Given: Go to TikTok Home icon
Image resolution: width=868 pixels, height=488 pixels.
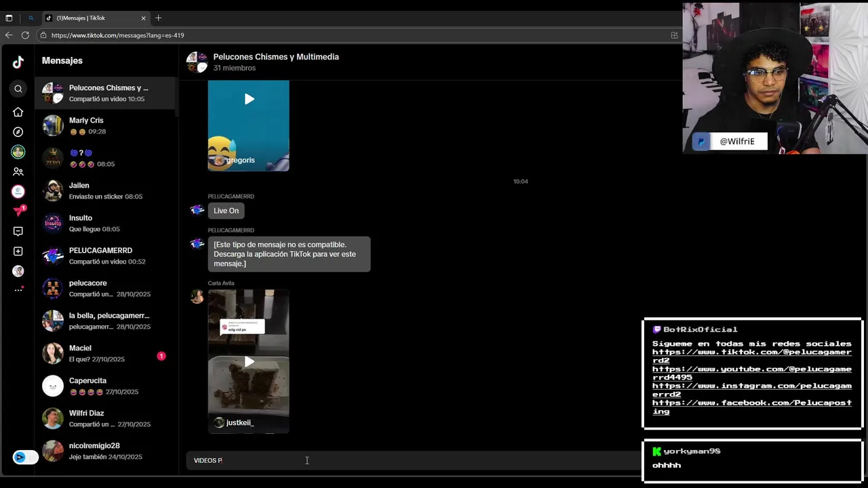Looking at the screenshot, I should point(18,112).
